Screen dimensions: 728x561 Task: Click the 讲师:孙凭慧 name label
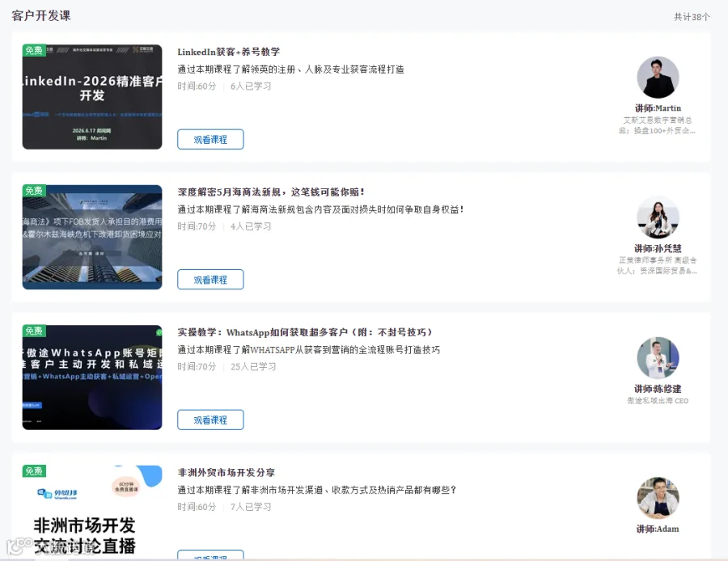click(x=658, y=248)
